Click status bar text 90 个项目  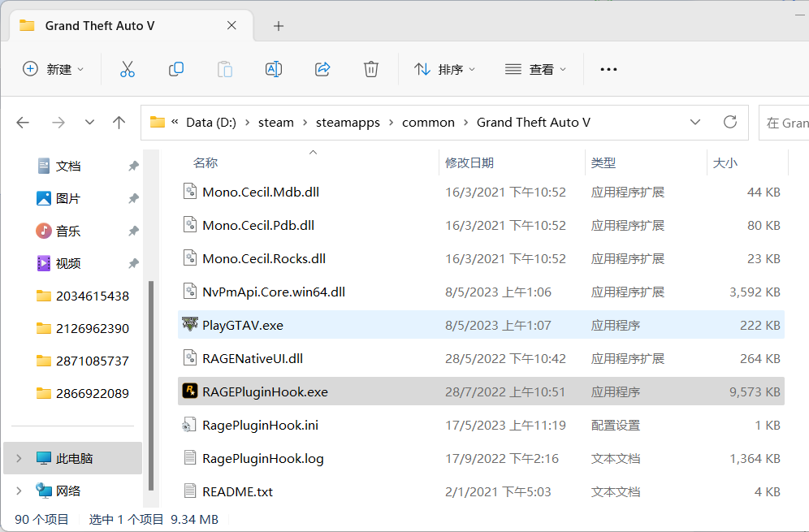tap(41, 519)
